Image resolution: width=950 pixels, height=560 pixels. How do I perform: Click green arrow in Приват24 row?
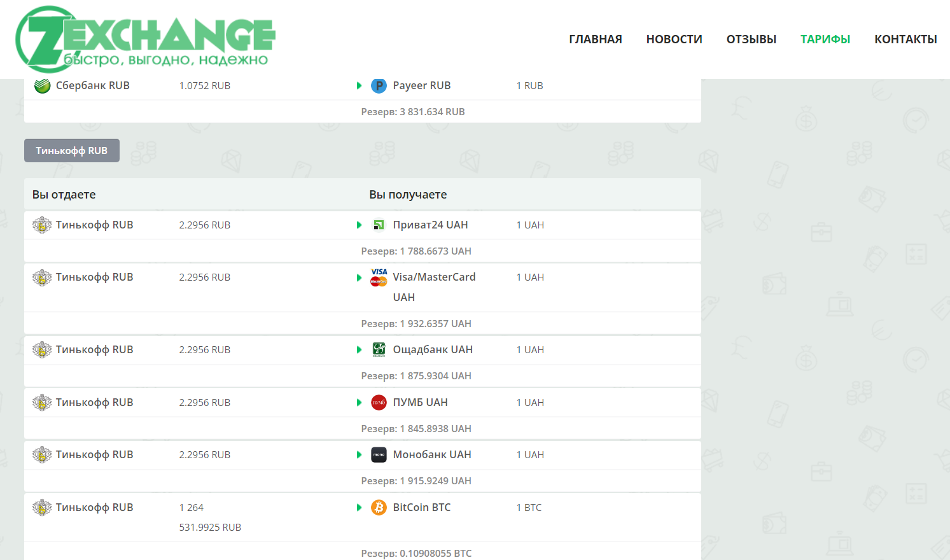pos(359,225)
